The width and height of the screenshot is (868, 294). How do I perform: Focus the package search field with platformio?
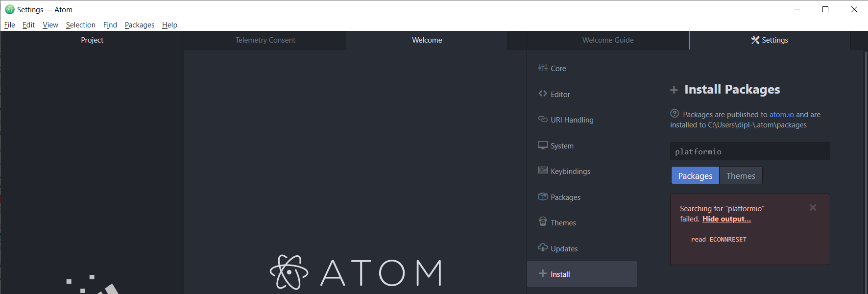[x=750, y=151]
